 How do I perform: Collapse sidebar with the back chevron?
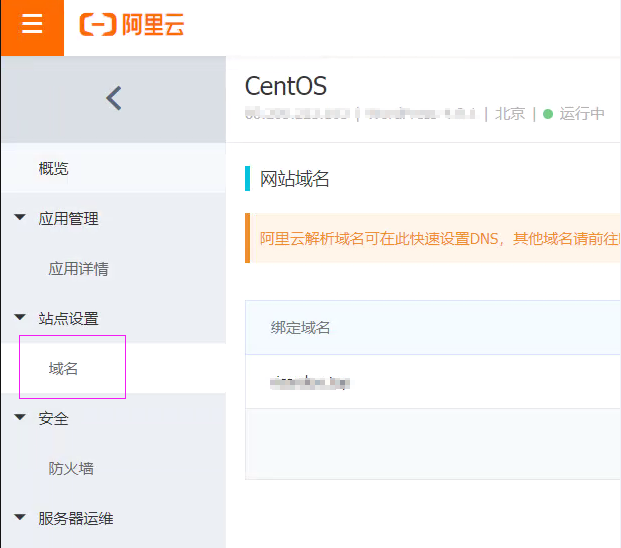tap(113, 98)
